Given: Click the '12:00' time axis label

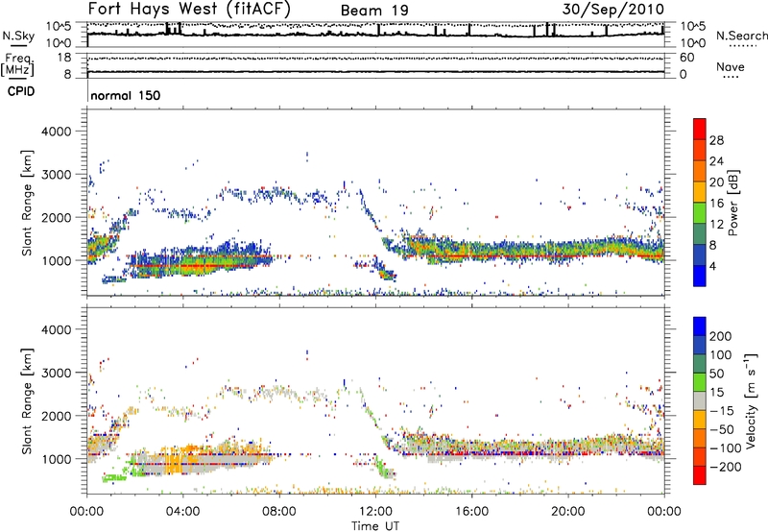Looking at the screenshot, I should tap(375, 512).
